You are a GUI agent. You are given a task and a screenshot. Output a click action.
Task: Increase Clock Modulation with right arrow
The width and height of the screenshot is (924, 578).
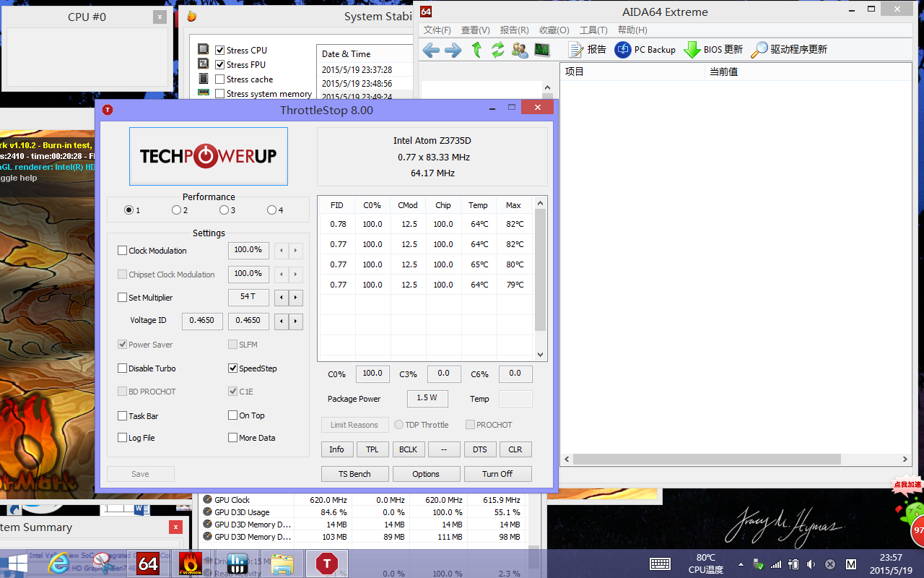[296, 251]
